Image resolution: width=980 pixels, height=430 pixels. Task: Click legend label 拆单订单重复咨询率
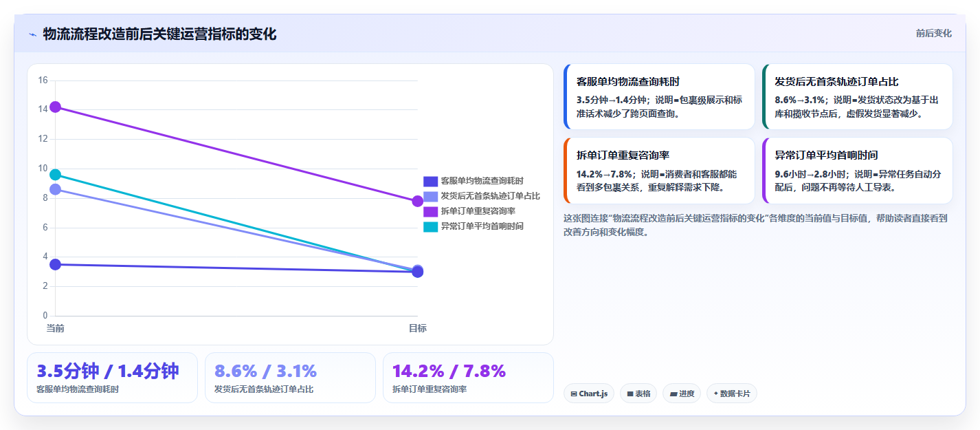coord(478,211)
